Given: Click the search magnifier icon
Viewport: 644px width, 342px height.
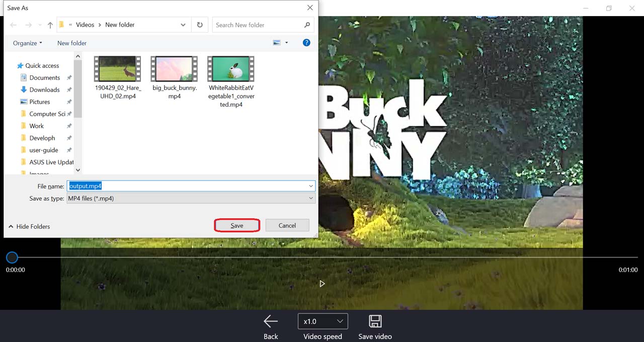Looking at the screenshot, I should [307, 25].
